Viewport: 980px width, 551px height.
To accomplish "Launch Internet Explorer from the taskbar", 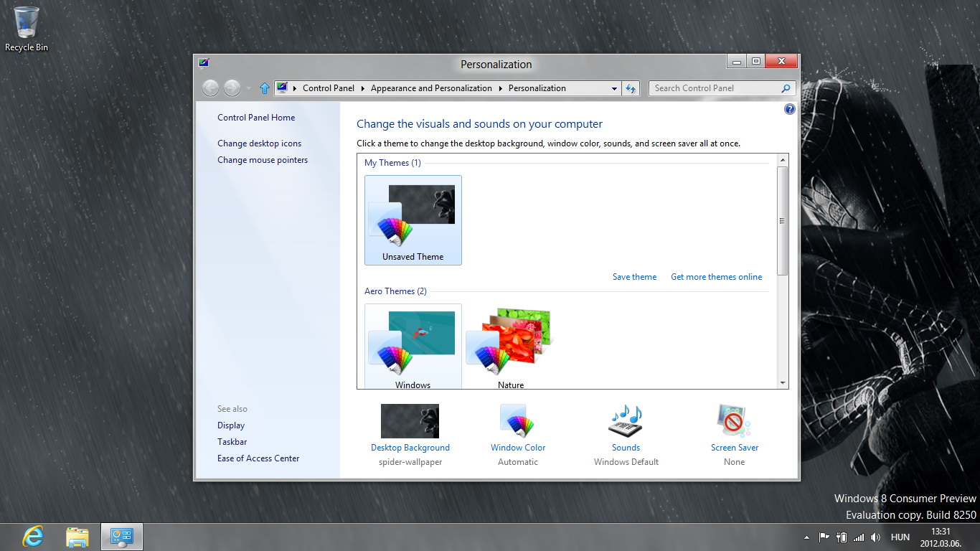I will 33,537.
